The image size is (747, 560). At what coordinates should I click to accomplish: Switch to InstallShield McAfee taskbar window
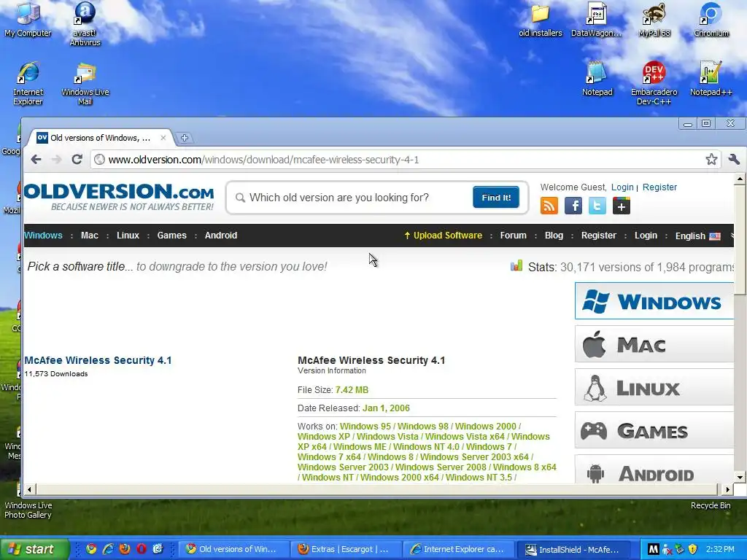[x=573, y=549]
